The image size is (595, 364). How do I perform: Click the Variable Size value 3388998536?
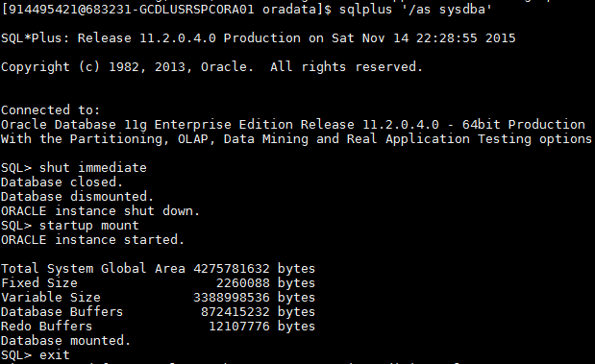[232, 298]
